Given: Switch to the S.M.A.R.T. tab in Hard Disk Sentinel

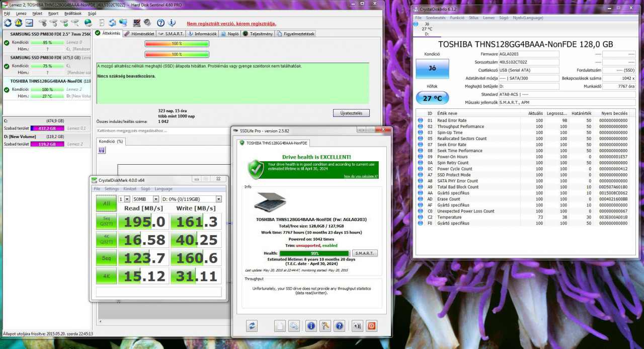Looking at the screenshot, I should point(171,34).
